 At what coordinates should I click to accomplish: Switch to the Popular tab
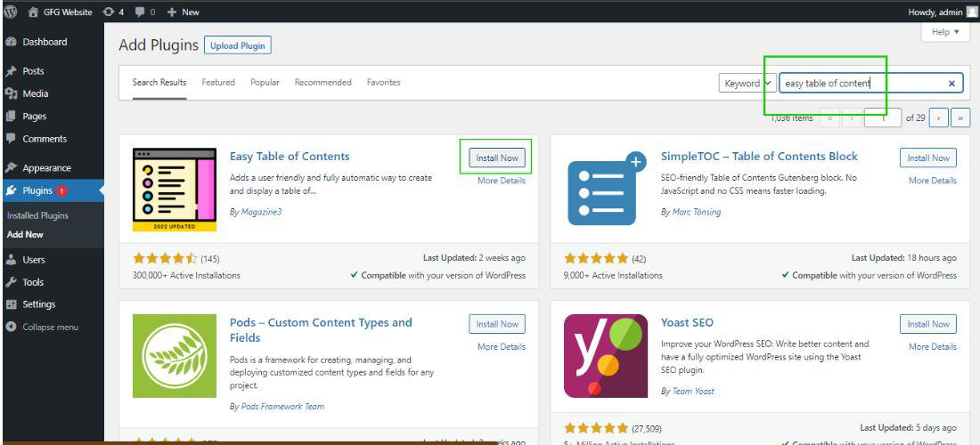(265, 82)
